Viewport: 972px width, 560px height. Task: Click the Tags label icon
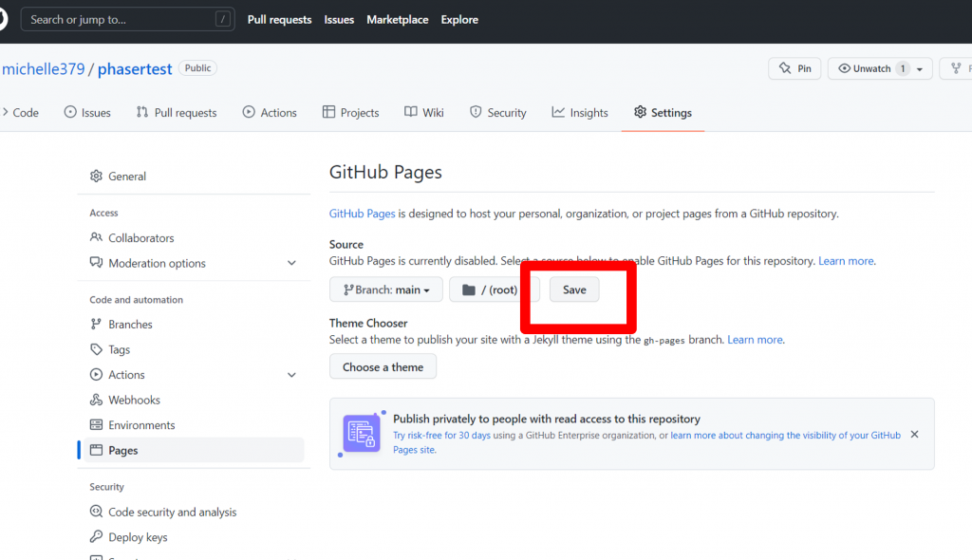[96, 349]
